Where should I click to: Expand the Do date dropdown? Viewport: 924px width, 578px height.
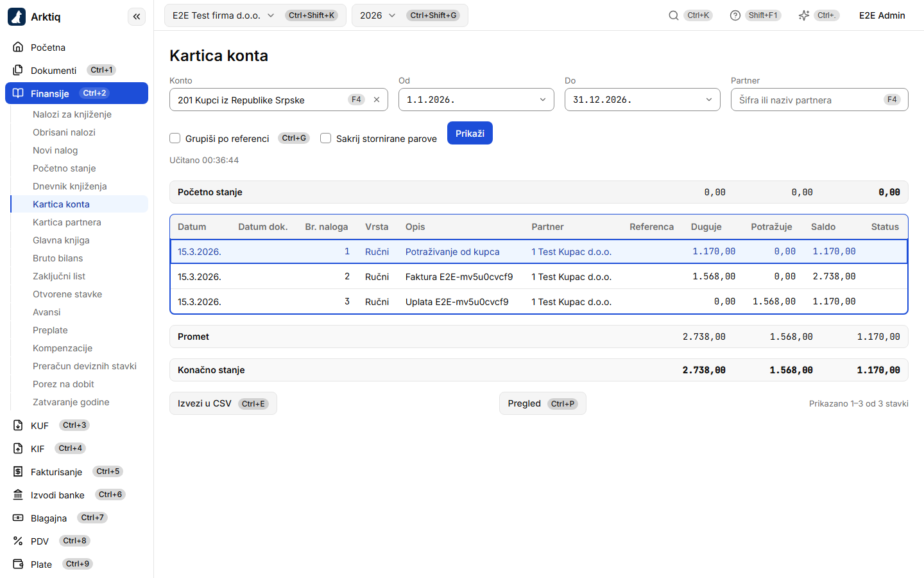pyautogui.click(x=709, y=100)
